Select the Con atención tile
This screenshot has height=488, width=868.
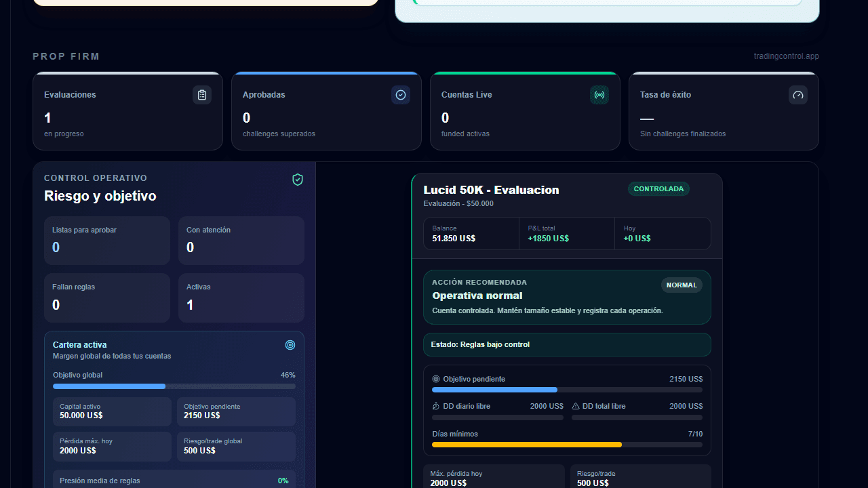coord(241,241)
